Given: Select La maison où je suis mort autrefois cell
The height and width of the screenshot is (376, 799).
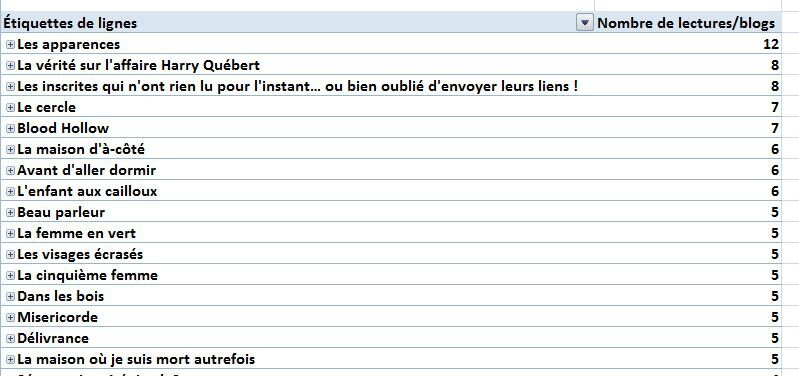Looking at the screenshot, I should click(298, 359).
